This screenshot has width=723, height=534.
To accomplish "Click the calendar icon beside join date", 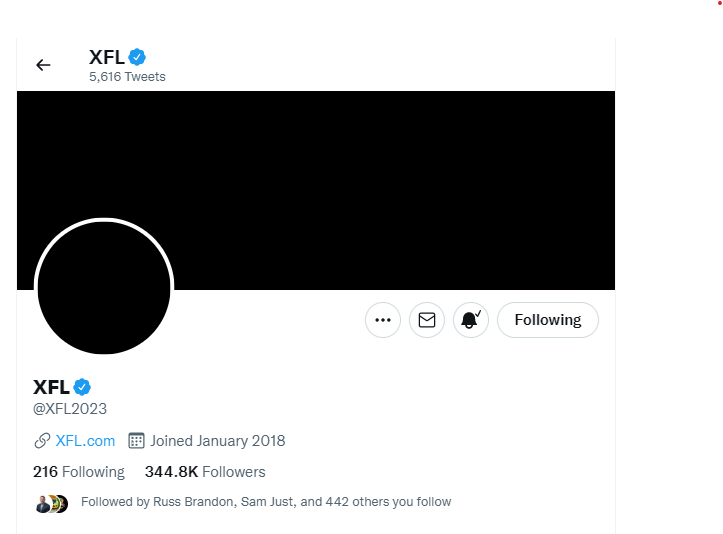I will point(137,441).
